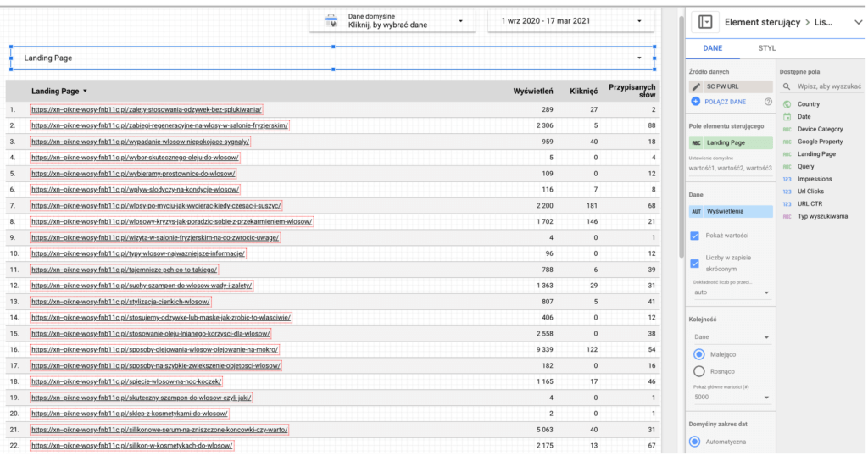Select the Rosnąco radio button

(699, 370)
